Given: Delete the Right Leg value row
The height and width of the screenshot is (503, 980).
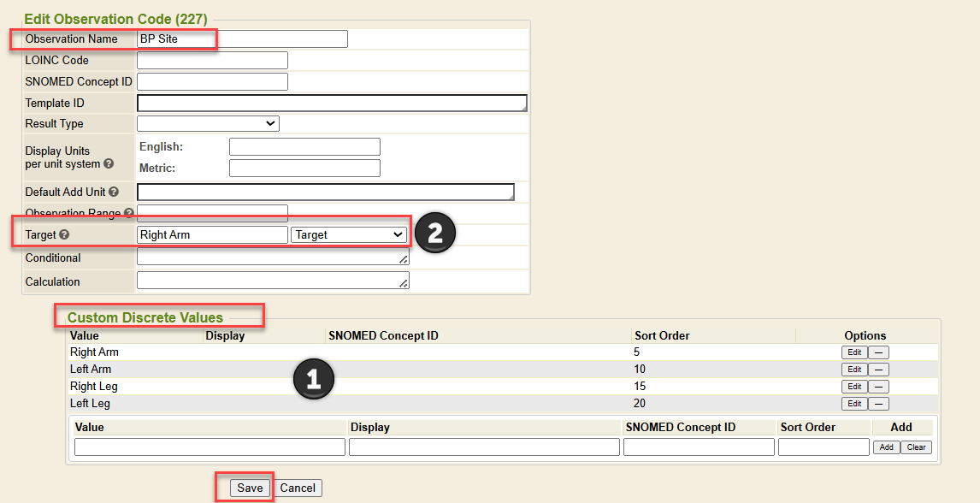Looking at the screenshot, I should coord(878,387).
